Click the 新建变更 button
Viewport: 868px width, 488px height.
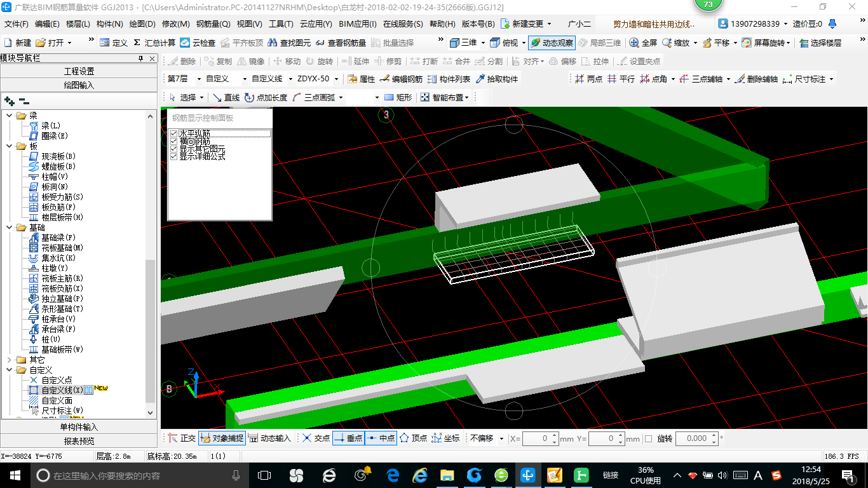point(527,24)
